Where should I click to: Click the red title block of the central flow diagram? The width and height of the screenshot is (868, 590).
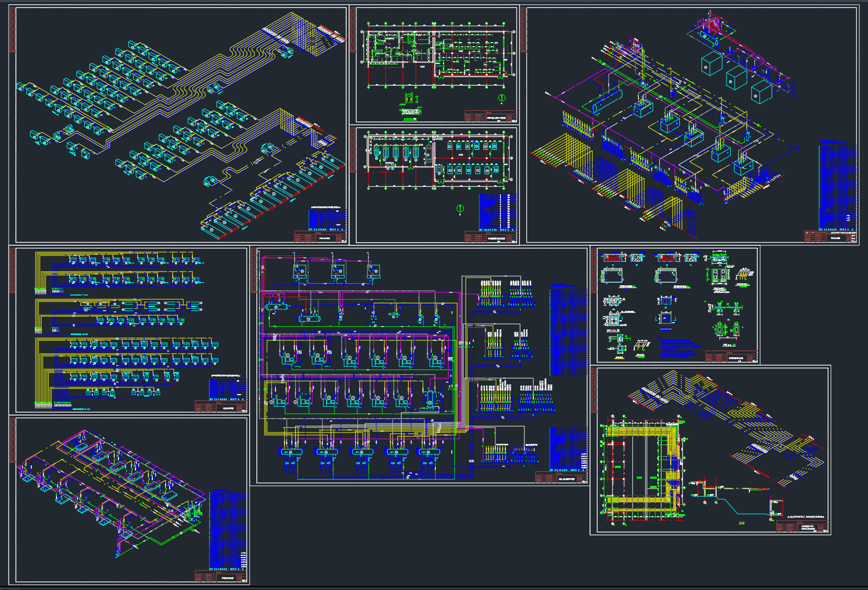561,478
